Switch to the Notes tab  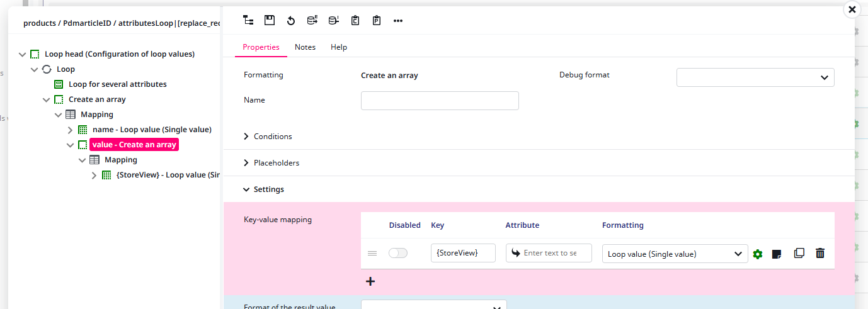point(305,47)
